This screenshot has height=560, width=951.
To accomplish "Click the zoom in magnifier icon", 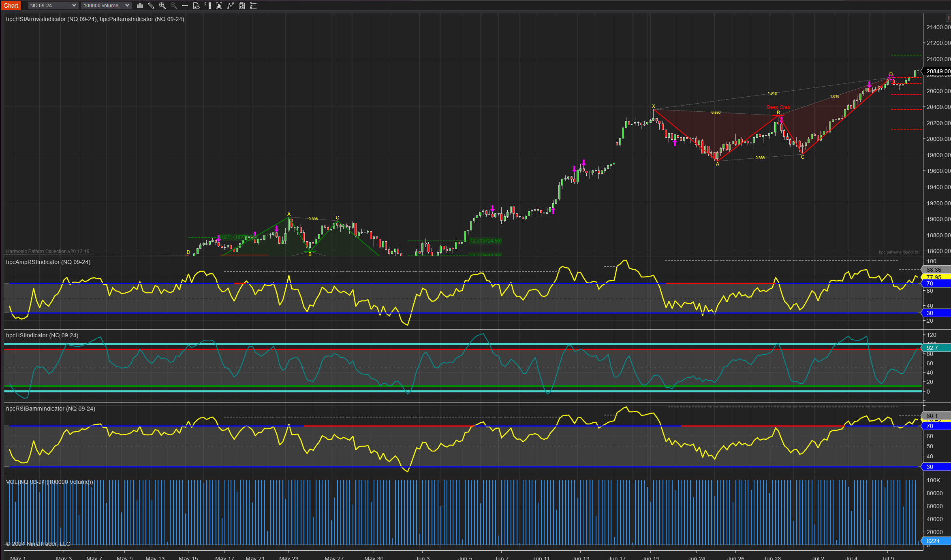I will [x=162, y=6].
